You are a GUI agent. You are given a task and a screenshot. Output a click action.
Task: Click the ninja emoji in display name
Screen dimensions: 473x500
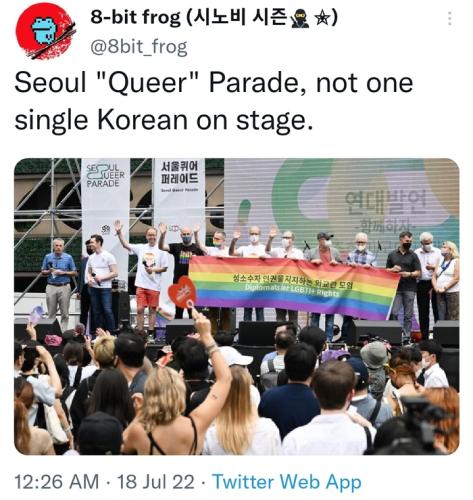300,19
